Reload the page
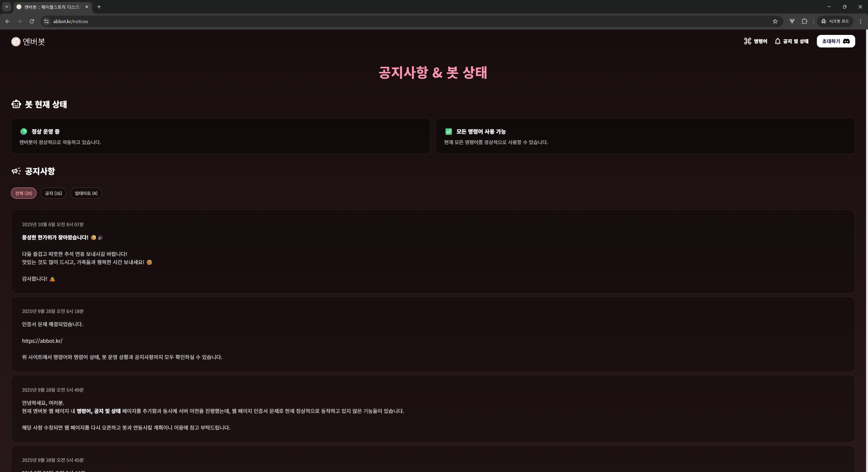Viewport: 868px width, 472px height. click(32, 21)
